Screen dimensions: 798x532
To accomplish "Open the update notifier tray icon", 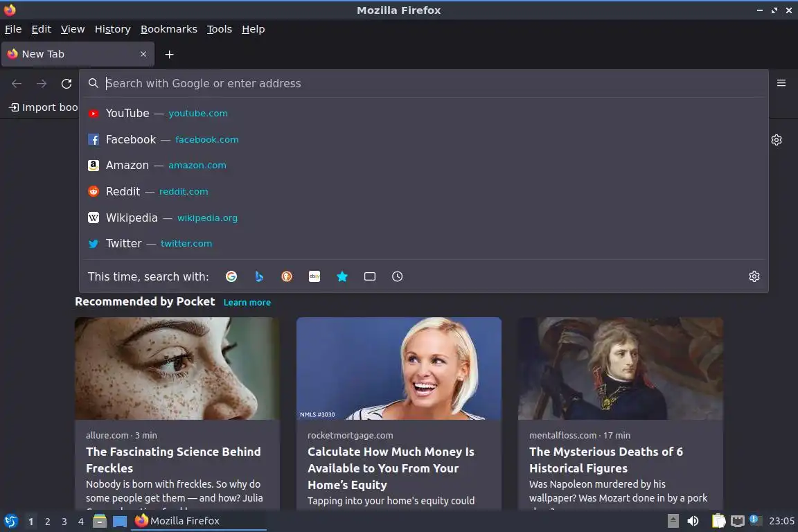I will click(756, 520).
